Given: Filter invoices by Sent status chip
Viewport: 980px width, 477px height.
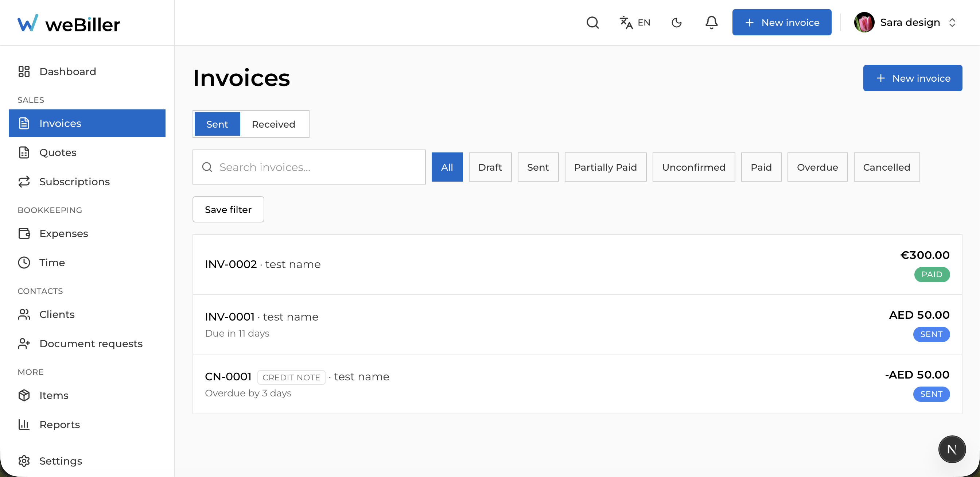Looking at the screenshot, I should (538, 167).
